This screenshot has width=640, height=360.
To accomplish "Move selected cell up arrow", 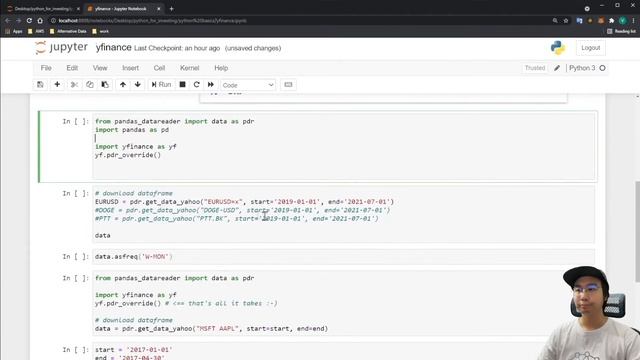I will coord(123,84).
